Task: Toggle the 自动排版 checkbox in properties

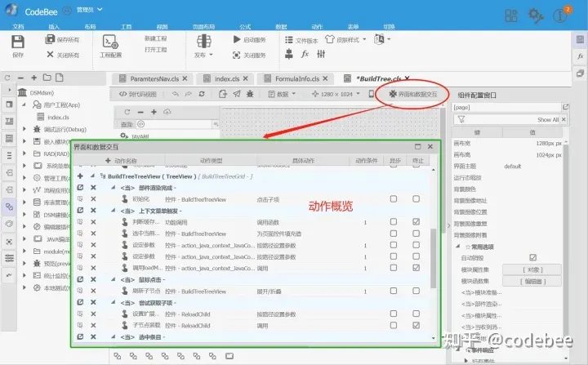Action: (x=533, y=257)
